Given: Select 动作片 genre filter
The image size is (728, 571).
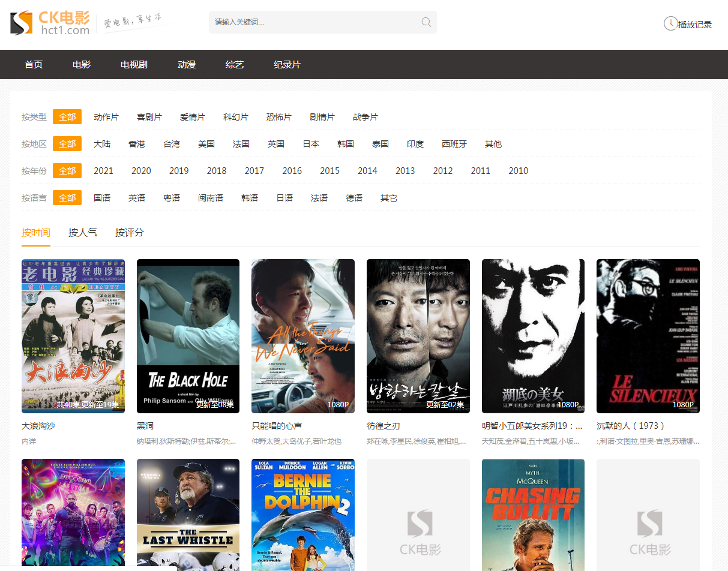Looking at the screenshot, I should coord(106,117).
